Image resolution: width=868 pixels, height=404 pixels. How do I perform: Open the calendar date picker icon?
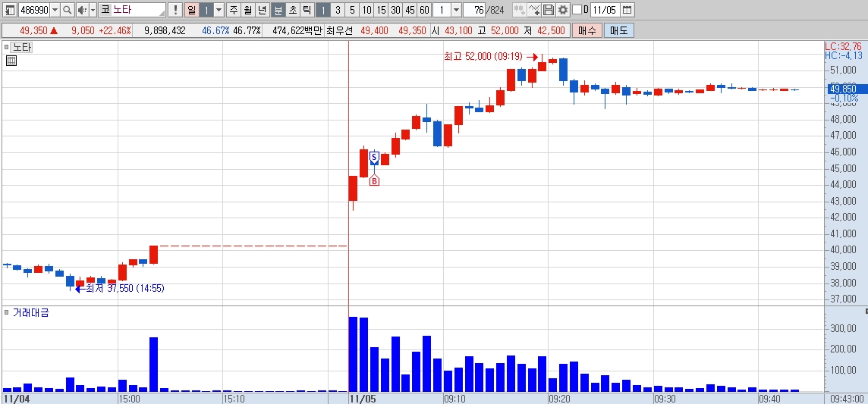(x=627, y=10)
